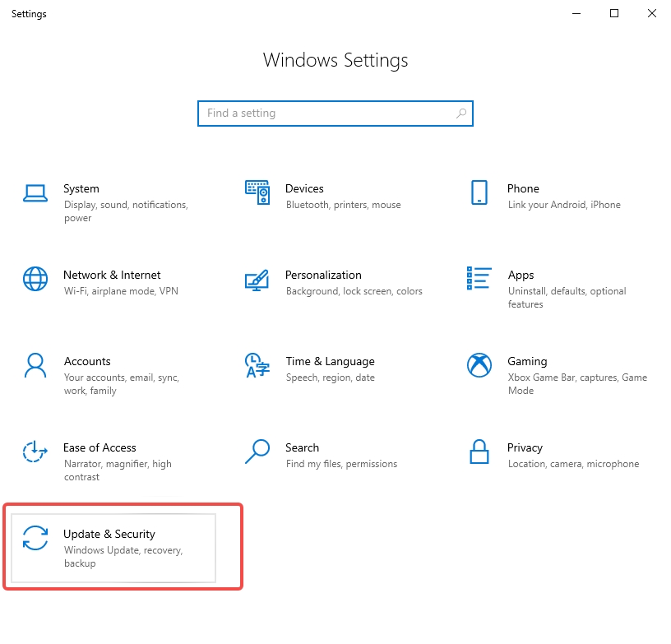Screen dimensions: 671x644
Task: Open the System laptop icon
Action: pyautogui.click(x=35, y=193)
